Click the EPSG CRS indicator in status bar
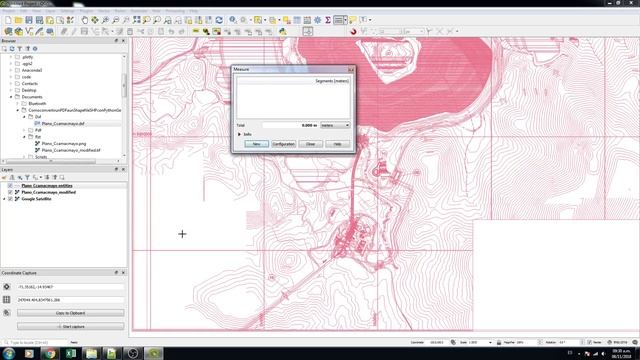This screenshot has height=360, width=640. point(617,342)
